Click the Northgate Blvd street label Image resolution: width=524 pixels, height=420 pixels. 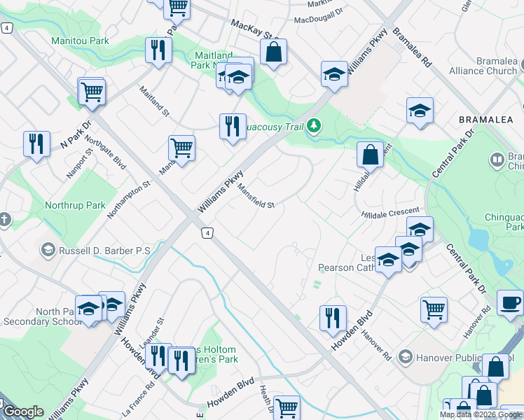[105, 152]
